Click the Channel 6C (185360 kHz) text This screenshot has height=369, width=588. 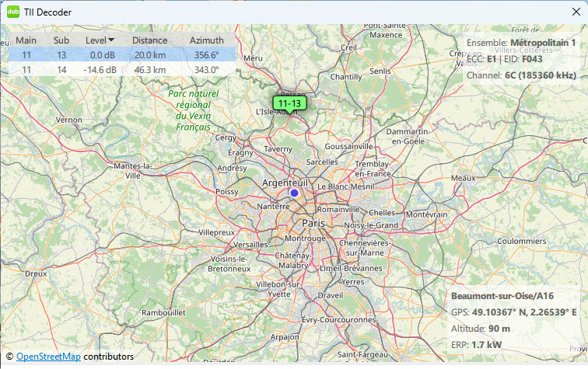[x=521, y=75]
